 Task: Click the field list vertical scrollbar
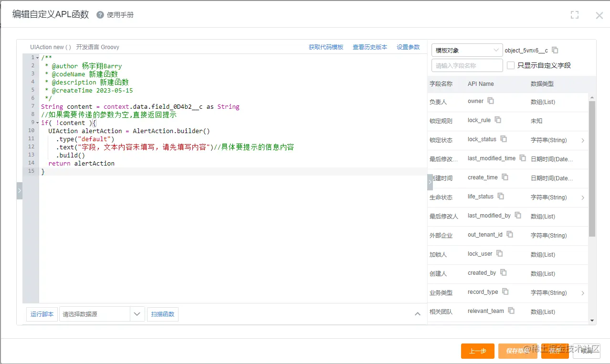click(592, 169)
